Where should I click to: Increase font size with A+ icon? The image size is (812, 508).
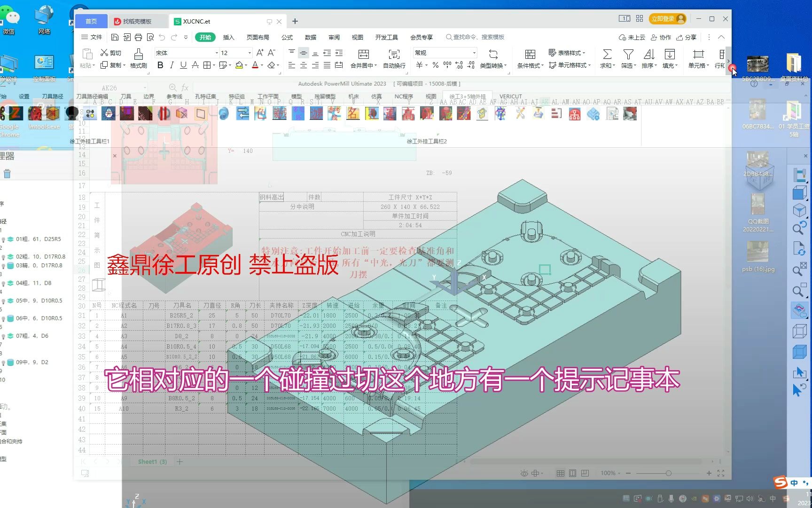(x=260, y=53)
